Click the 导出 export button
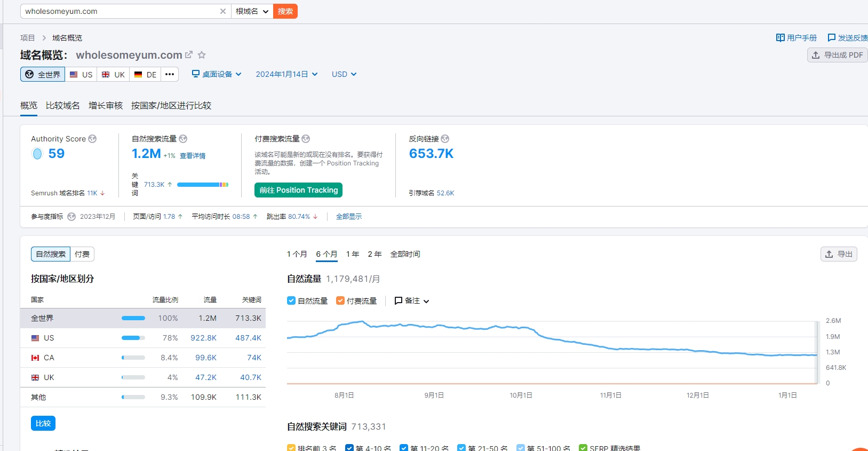This screenshot has height=451, width=868. 839,254
